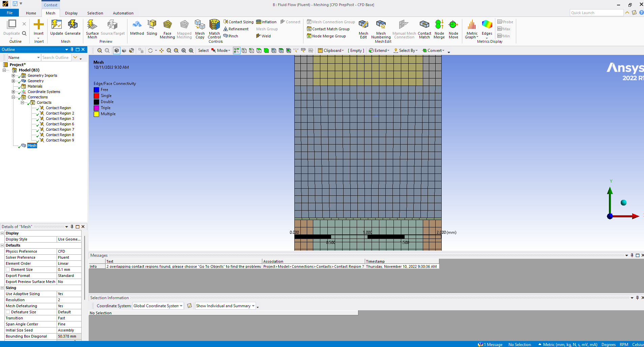Collapse the Sizing section in Details

pyautogui.click(x=2, y=288)
